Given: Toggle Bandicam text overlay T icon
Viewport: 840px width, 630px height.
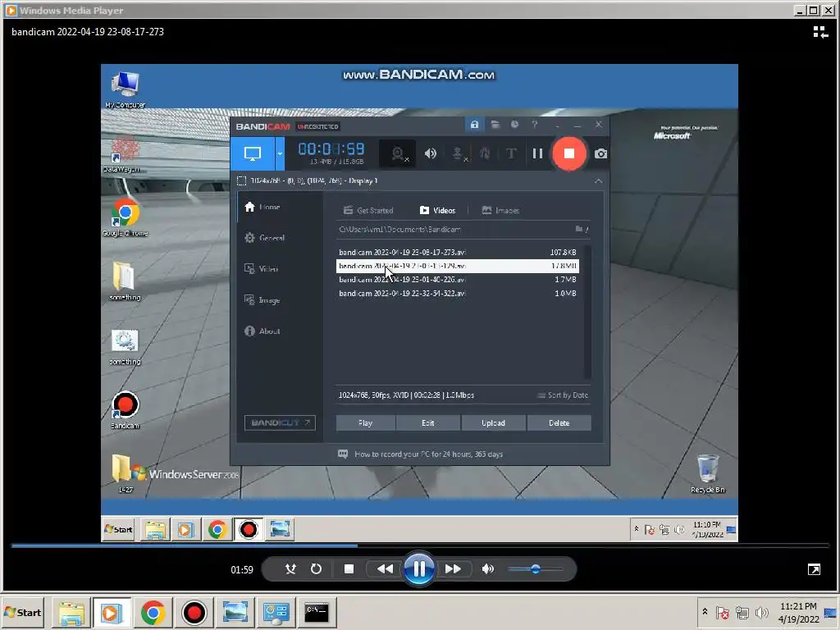Looking at the screenshot, I should click(x=511, y=153).
